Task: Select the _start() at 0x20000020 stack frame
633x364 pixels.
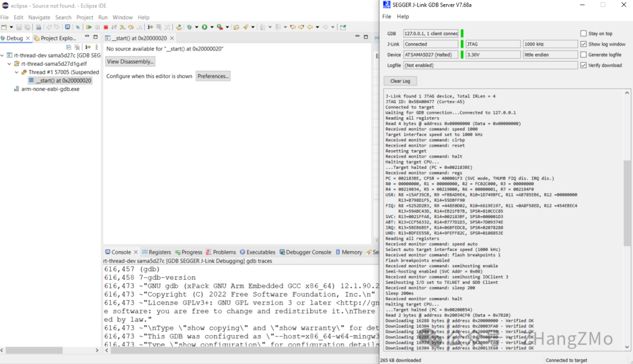Action: (x=60, y=81)
